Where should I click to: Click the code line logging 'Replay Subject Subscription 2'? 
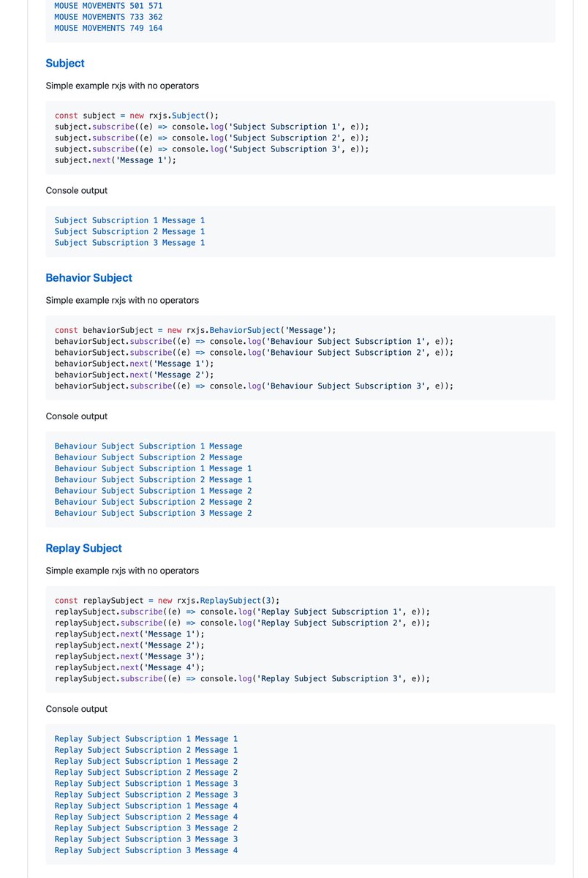[243, 623]
